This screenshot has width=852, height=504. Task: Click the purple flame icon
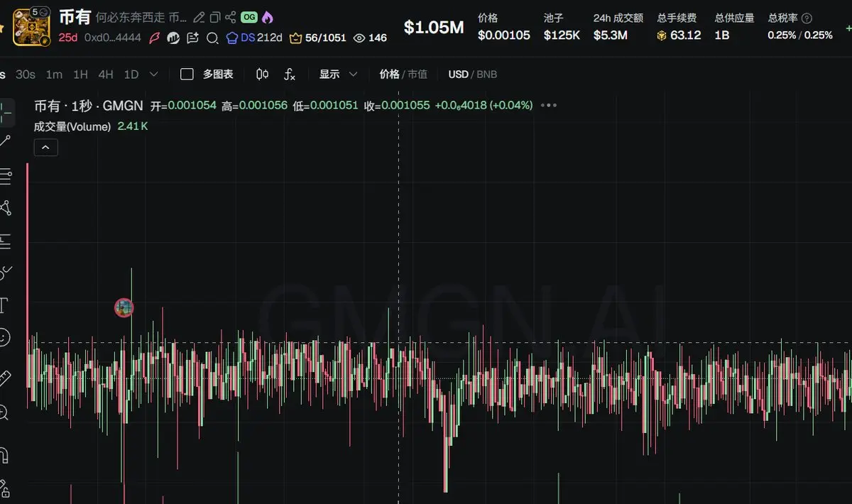(267, 18)
